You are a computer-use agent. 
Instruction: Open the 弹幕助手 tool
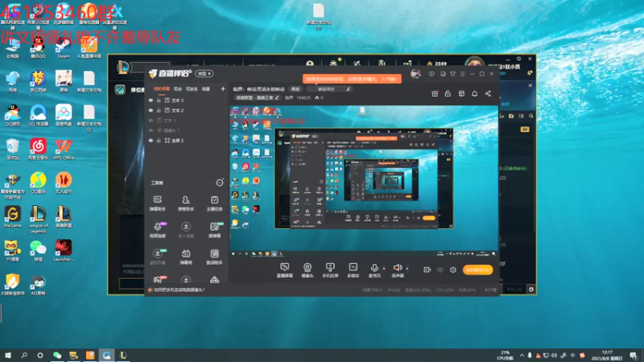click(157, 204)
